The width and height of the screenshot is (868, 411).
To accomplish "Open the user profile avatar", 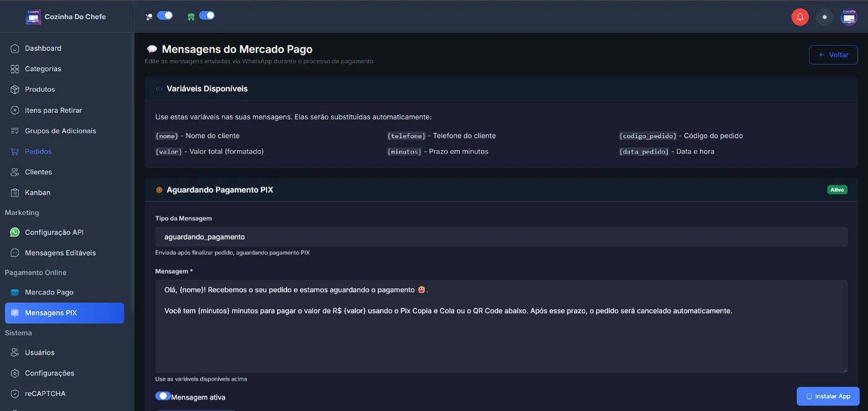I will [x=848, y=17].
